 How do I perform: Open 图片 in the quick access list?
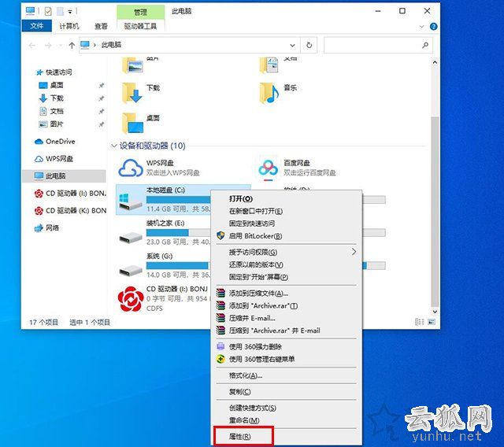point(51,124)
